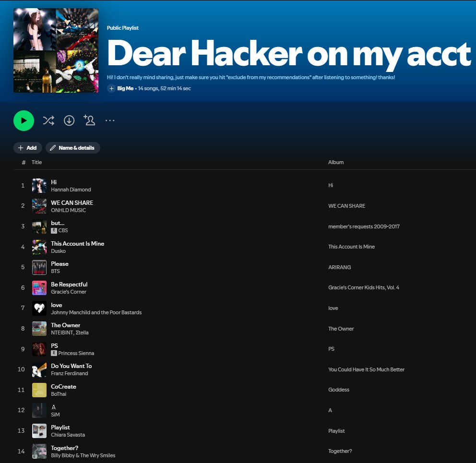This screenshot has width=476, height=463.
Task: Click the Add button
Action: (28, 148)
